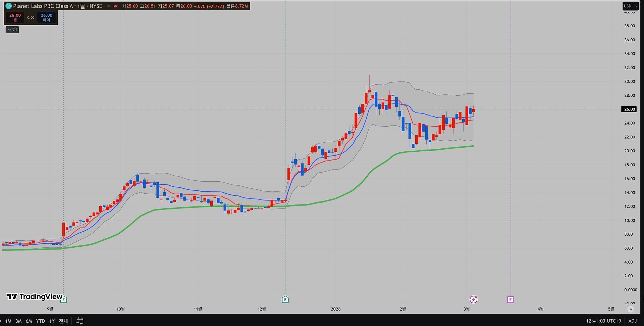This screenshot has width=644, height=326.
Task: Toggle auto scale with the A button
Action: pos(631,309)
